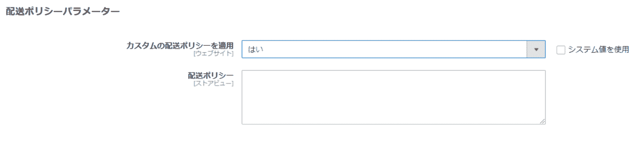
Task: Click the dropdown arrow beside はい
Action: 536,49
